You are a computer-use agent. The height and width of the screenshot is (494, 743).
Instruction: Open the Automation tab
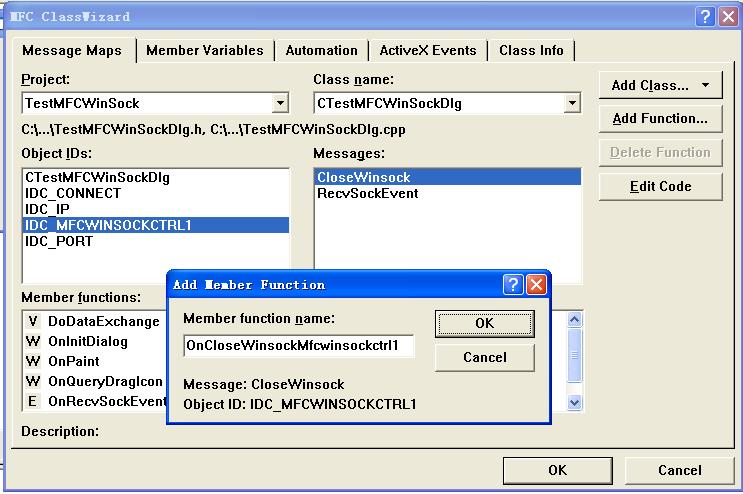(321, 50)
